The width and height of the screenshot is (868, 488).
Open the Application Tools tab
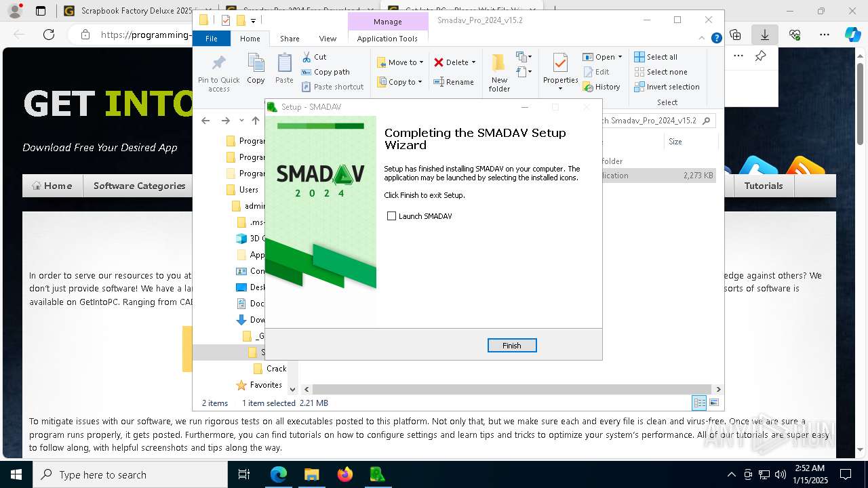click(387, 39)
